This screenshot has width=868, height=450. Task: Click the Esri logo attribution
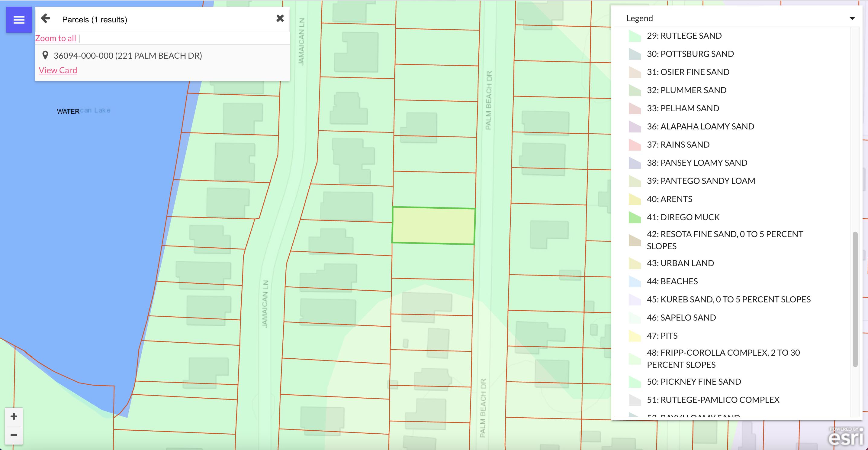(846, 437)
